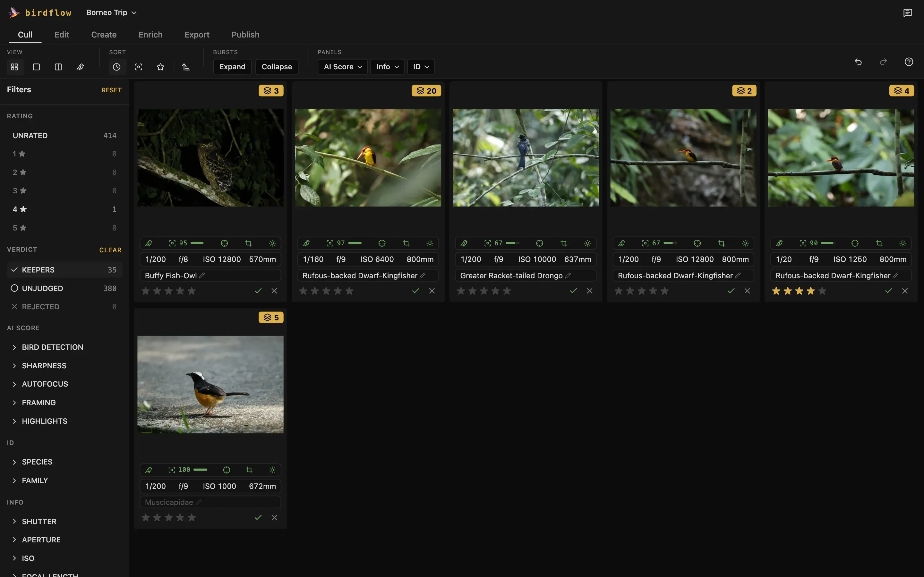The image size is (924, 577).
Task: Set fifth star on 4-star kingfisher photo
Action: click(822, 291)
